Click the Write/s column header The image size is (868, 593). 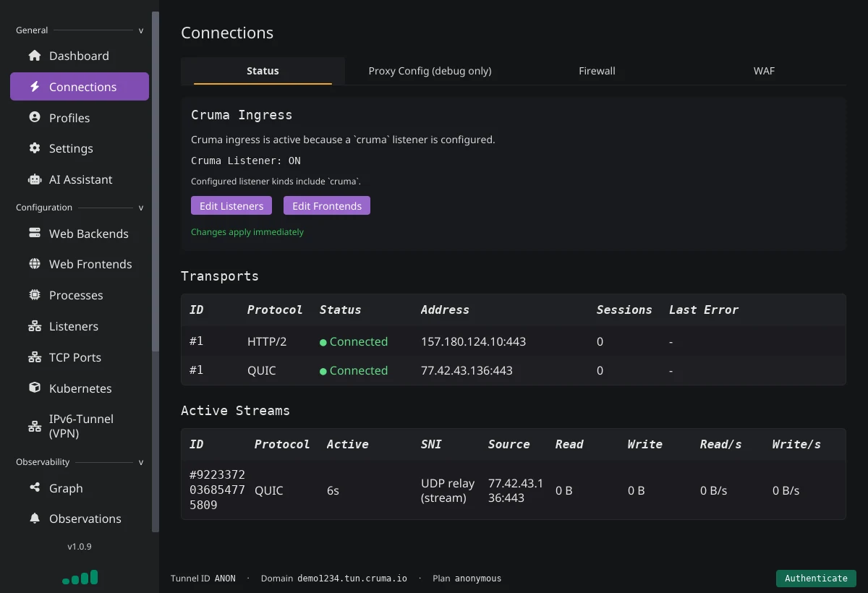click(x=796, y=444)
